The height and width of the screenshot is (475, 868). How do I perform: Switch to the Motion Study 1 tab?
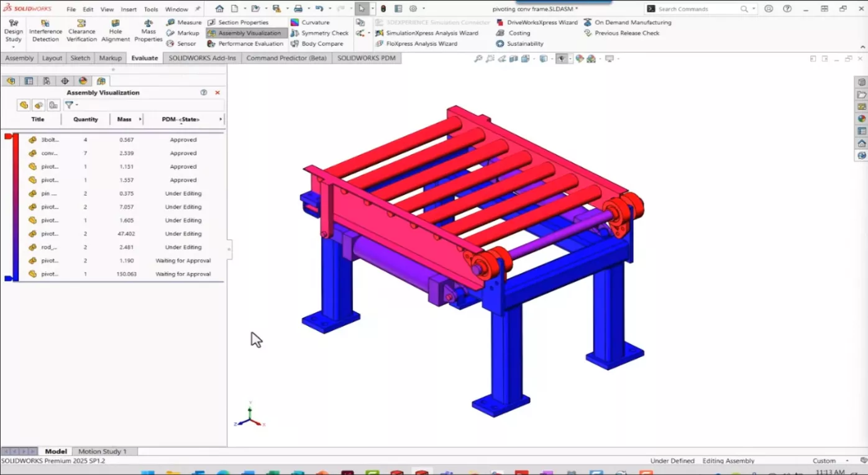click(104, 451)
